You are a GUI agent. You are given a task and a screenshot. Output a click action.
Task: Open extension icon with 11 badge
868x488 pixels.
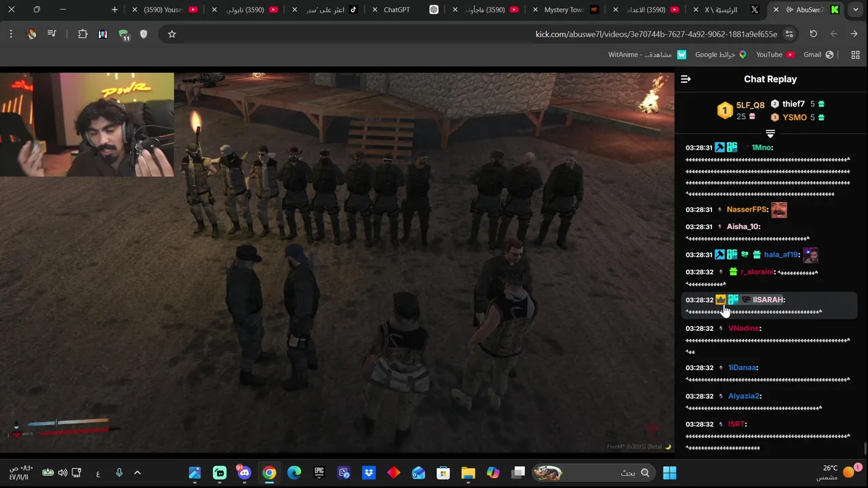pyautogui.click(x=123, y=35)
